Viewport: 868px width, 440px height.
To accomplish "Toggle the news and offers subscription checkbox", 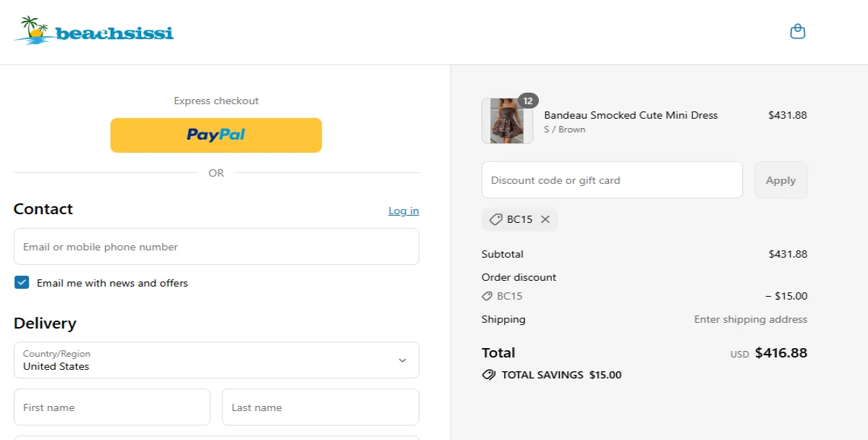I will 22,282.
